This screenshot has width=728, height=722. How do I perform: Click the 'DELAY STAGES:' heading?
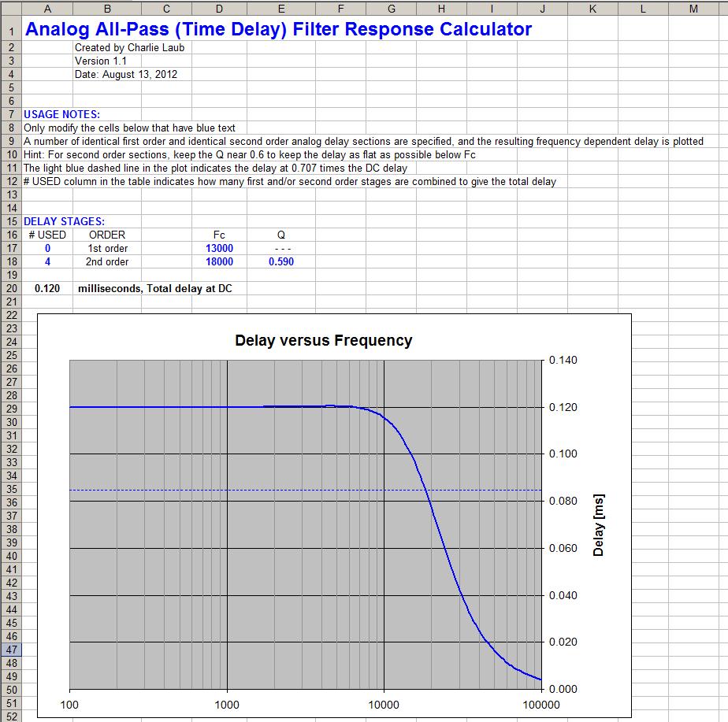pyautogui.click(x=64, y=222)
